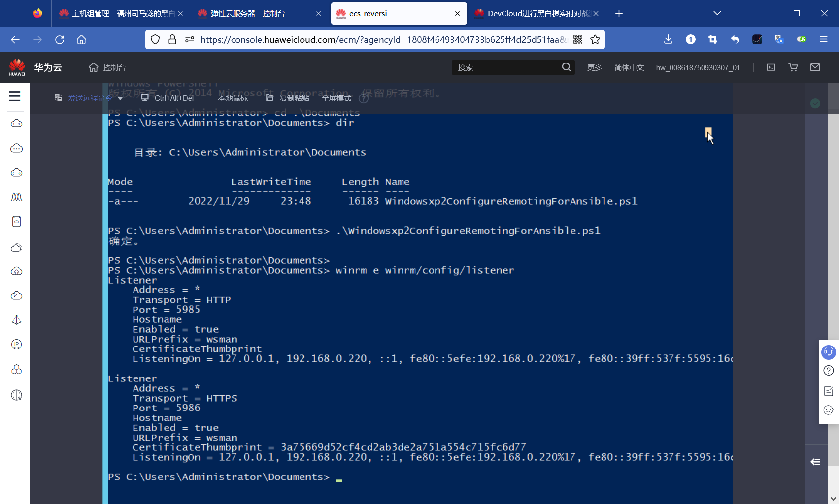Click the three-circles cluster icon in sidebar
The height and width of the screenshot is (504, 839).
pyautogui.click(x=17, y=369)
